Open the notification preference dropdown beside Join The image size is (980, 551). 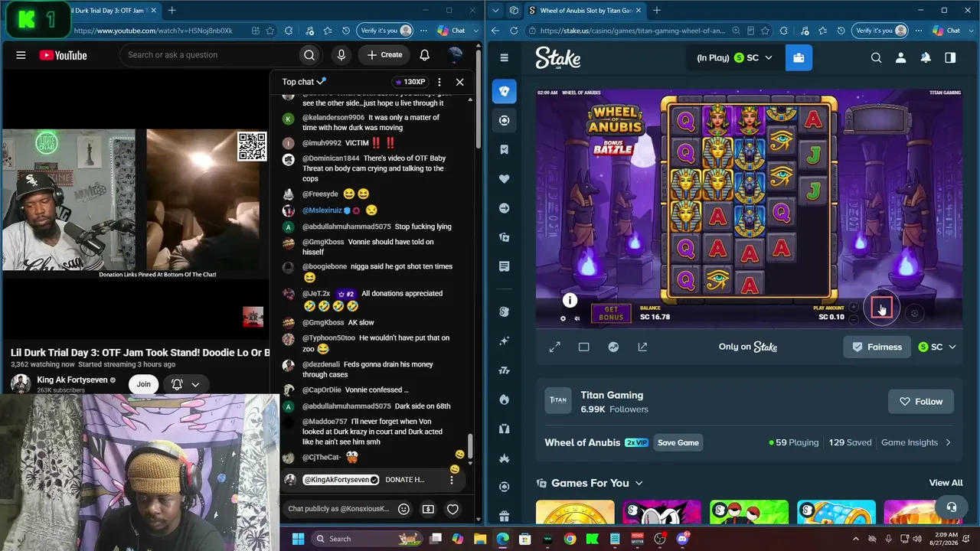pyautogui.click(x=185, y=384)
